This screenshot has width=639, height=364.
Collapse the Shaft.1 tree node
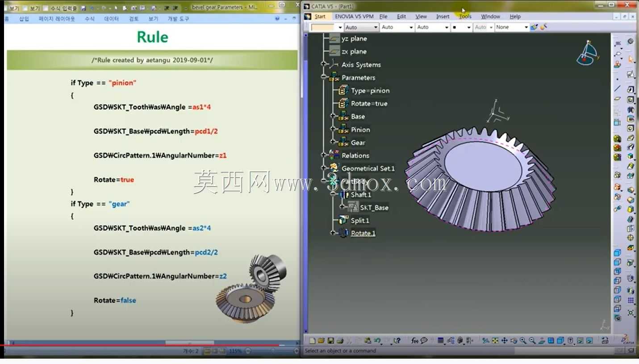click(333, 194)
